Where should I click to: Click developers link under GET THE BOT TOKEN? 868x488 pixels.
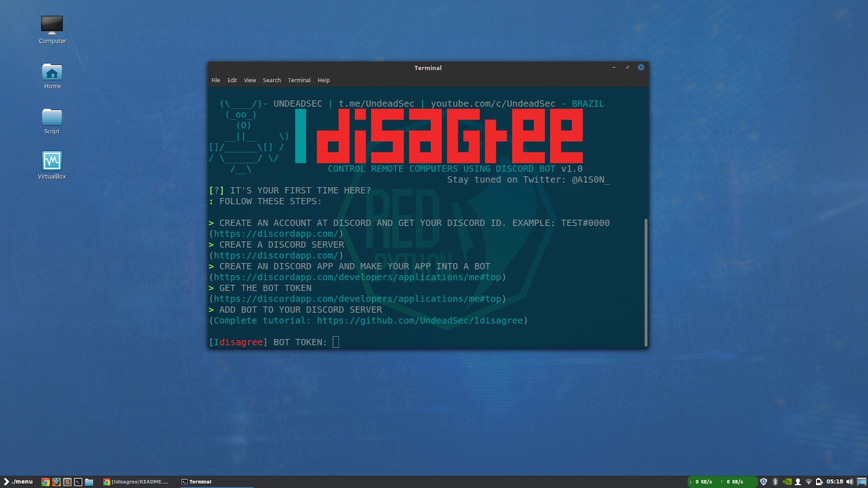pyautogui.click(x=358, y=299)
